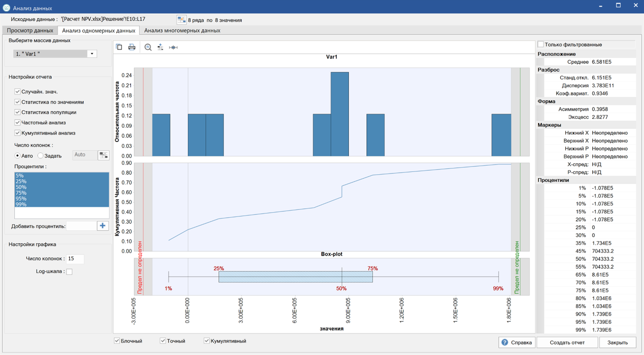
Task: Select the 'Задать' radio button
Action: 41,156
